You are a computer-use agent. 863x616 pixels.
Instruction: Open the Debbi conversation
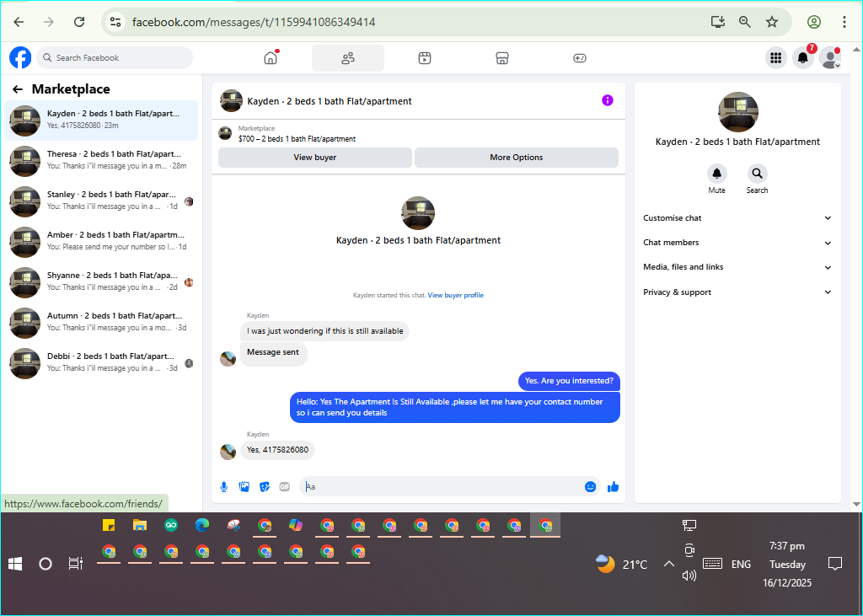(101, 362)
